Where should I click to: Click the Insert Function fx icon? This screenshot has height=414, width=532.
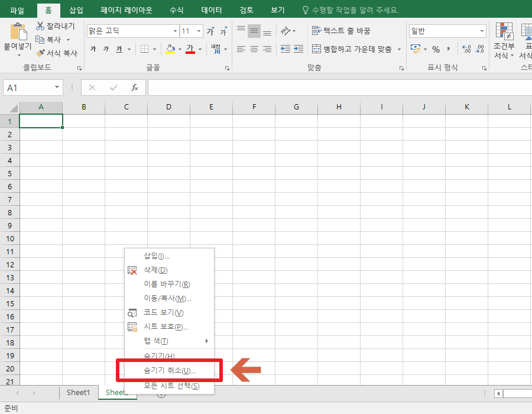point(135,88)
